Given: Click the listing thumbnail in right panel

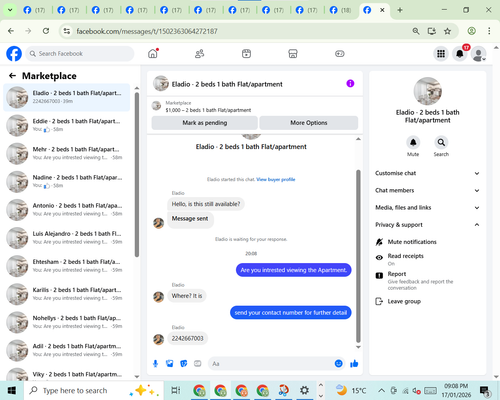Looking at the screenshot, I should pos(428,91).
